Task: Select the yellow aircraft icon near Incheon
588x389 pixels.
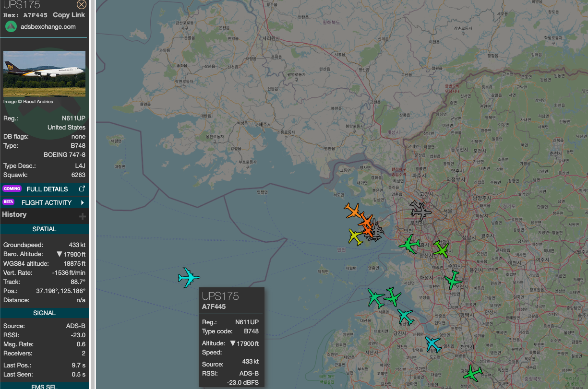Action: [356, 236]
